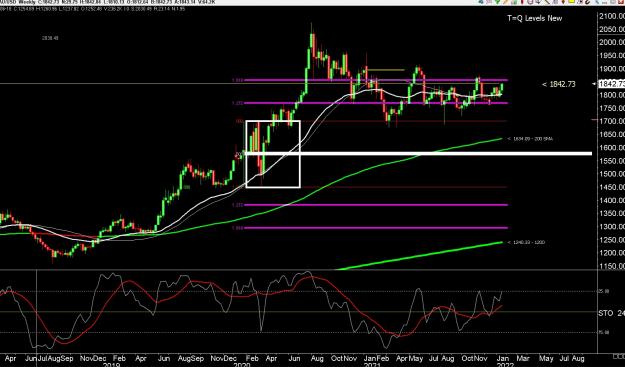The image size is (625, 367).
Task: Click the 1900.00 price axis label
Action: click(x=612, y=69)
